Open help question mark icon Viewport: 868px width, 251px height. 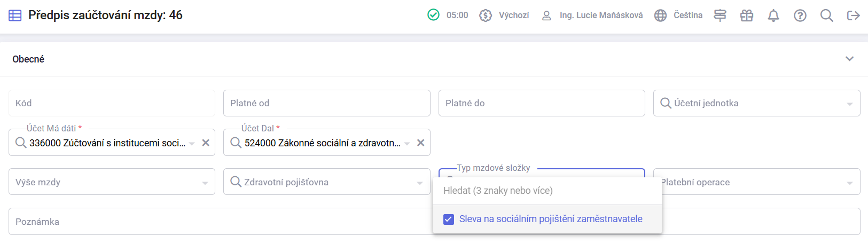[800, 15]
